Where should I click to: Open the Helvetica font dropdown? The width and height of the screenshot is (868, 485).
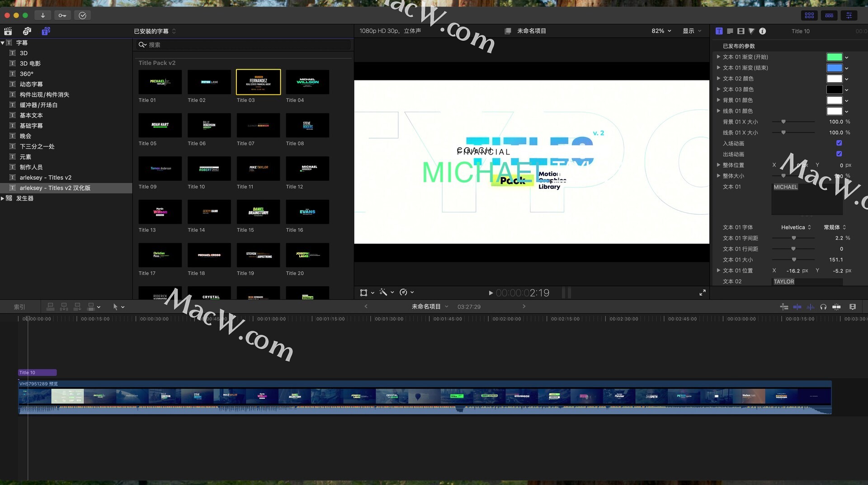pos(796,227)
